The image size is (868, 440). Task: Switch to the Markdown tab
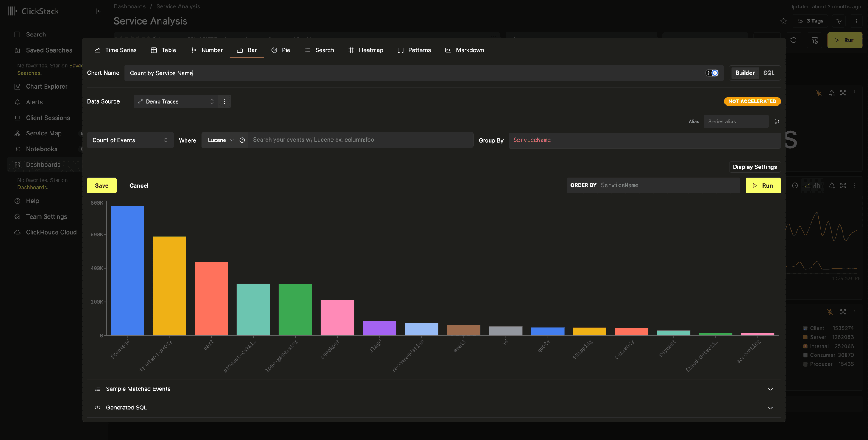pos(465,50)
